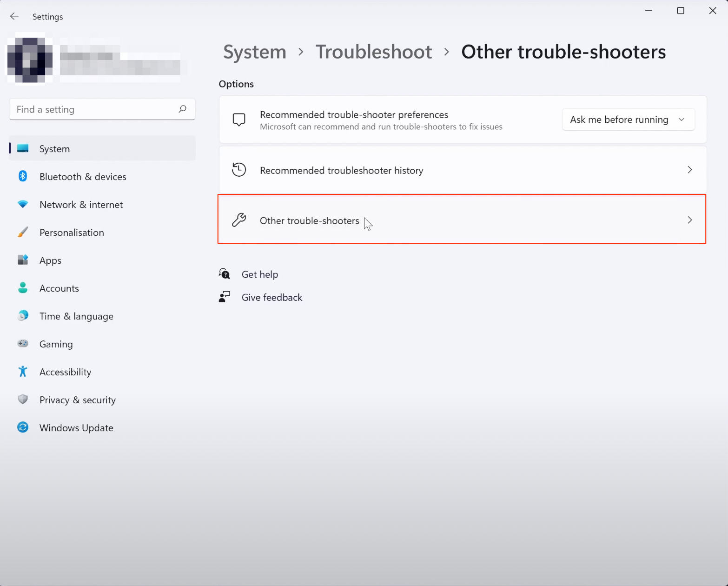728x586 pixels.
Task: Click the Privacy & security shield icon
Action: click(x=23, y=400)
